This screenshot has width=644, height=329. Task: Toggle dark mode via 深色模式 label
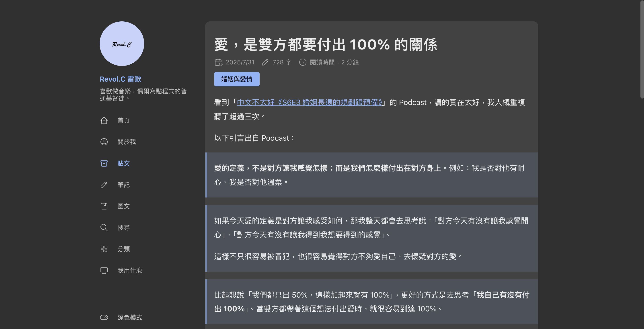(130, 317)
